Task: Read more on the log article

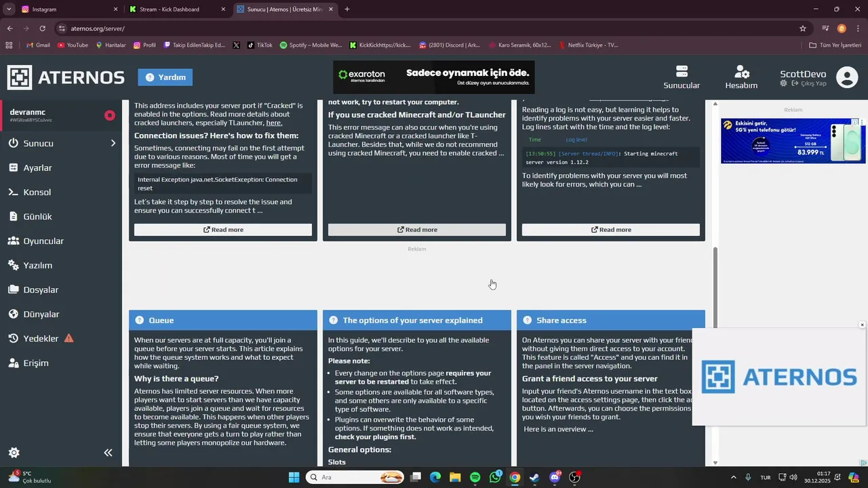Action: coord(610,230)
